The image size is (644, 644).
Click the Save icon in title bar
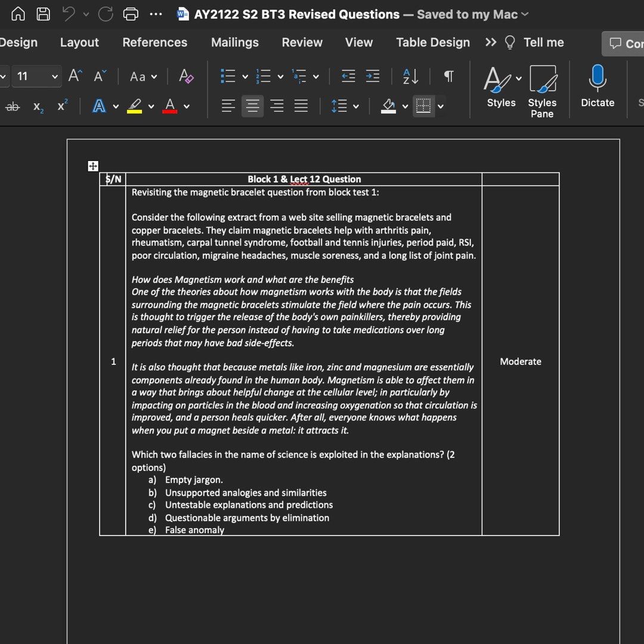tap(44, 14)
